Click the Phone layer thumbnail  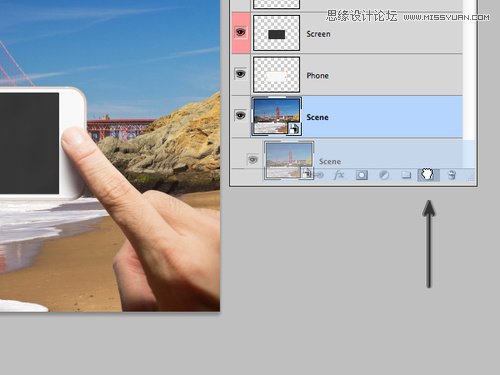[277, 74]
